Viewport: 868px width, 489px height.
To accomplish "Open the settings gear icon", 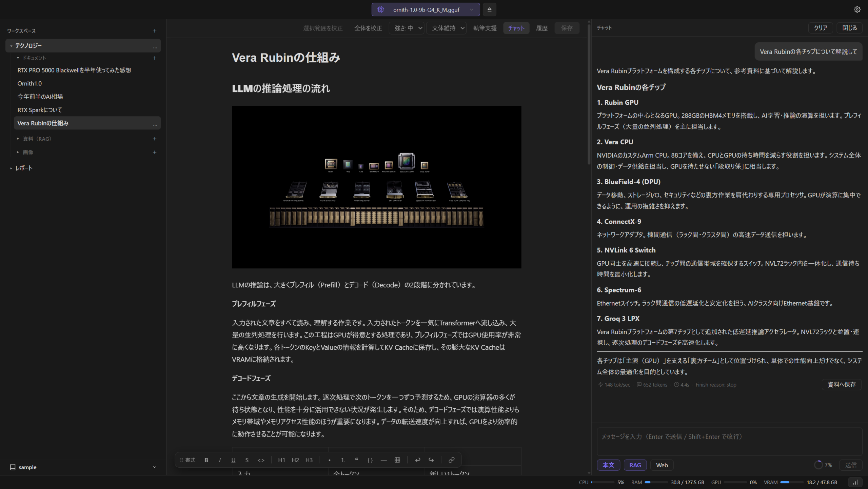I will coord(857,9).
